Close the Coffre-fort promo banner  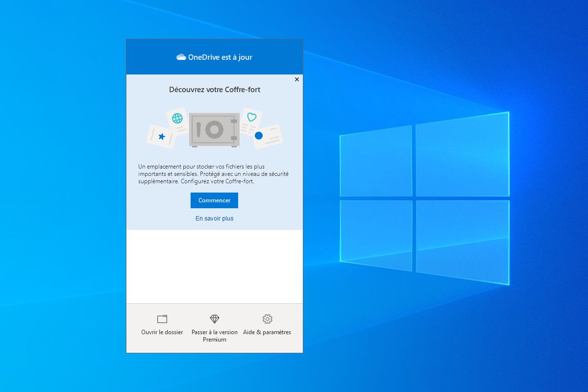[x=297, y=79]
